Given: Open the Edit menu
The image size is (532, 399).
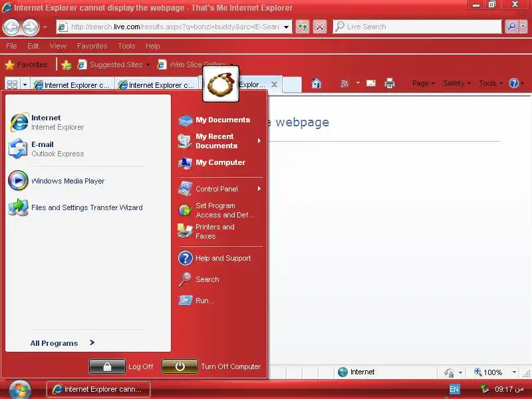Looking at the screenshot, I should (x=33, y=46).
